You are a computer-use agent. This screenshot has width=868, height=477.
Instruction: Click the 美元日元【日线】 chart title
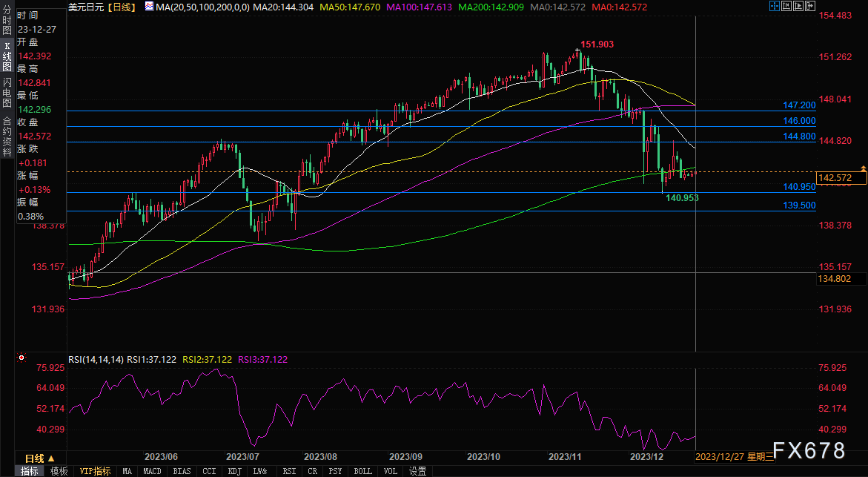[x=102, y=7]
